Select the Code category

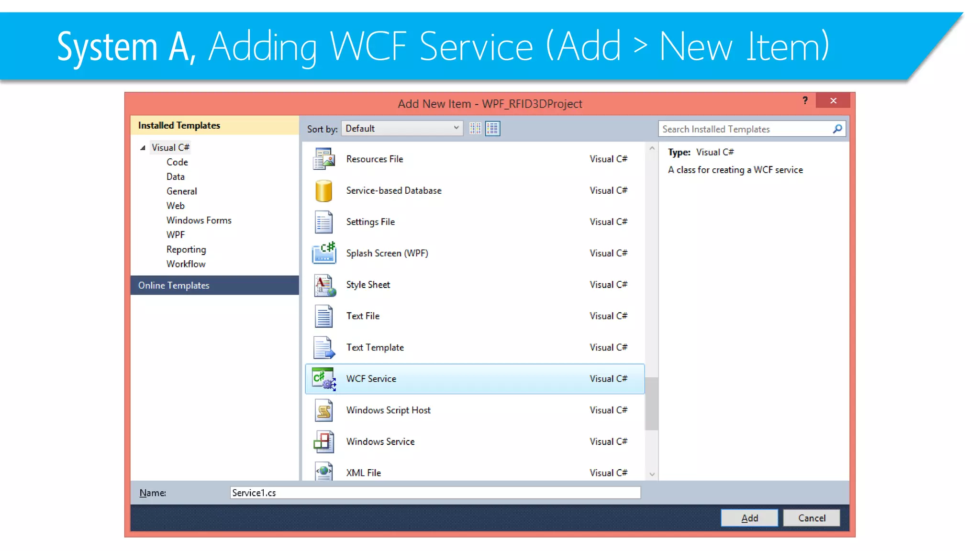[177, 162]
